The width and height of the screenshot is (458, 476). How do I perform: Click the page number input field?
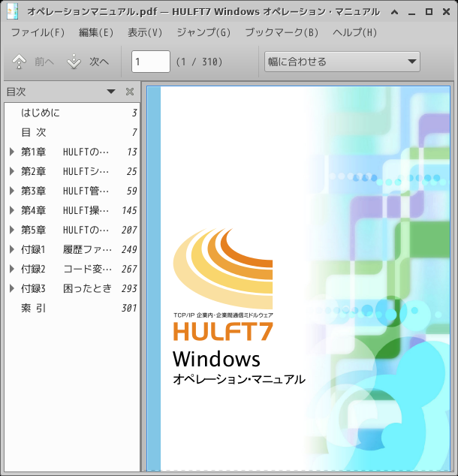(151, 62)
